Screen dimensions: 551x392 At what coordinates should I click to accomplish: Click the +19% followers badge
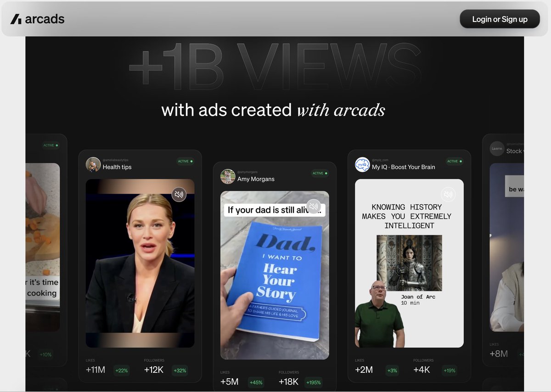tap(449, 370)
